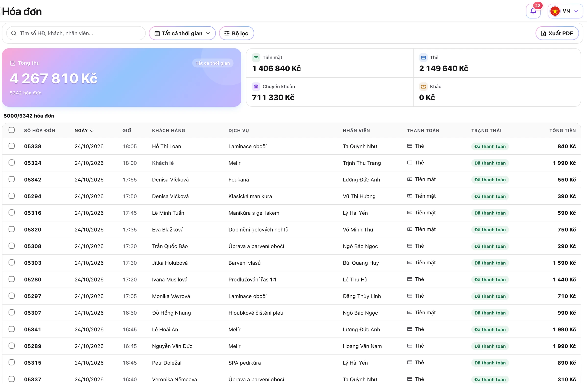The height and width of the screenshot is (385, 588).
Task: Sort by the NGÀY column arrow
Action: pos(92,130)
